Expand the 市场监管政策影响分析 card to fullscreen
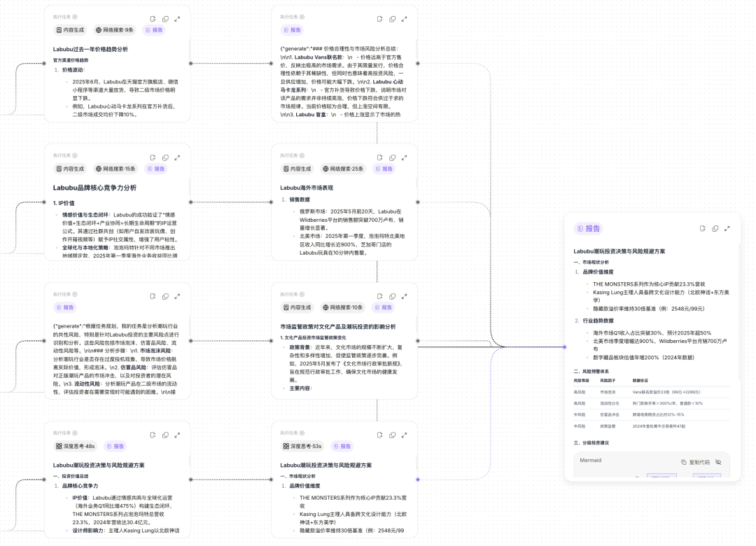This screenshot has height=546, width=756. [x=405, y=296]
